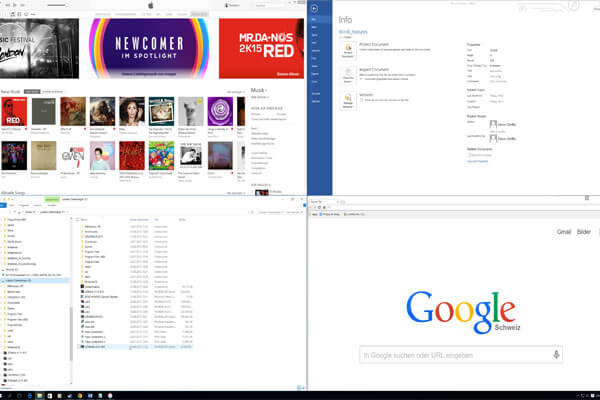Open the Manage Versions button in Word
The height and width of the screenshot is (400, 600).
coord(348,101)
